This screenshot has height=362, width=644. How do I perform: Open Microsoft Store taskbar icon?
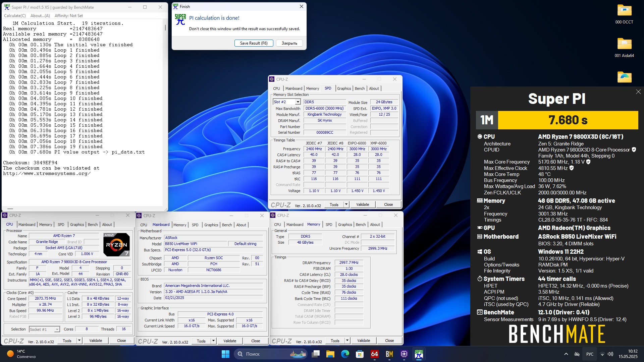[360, 354]
